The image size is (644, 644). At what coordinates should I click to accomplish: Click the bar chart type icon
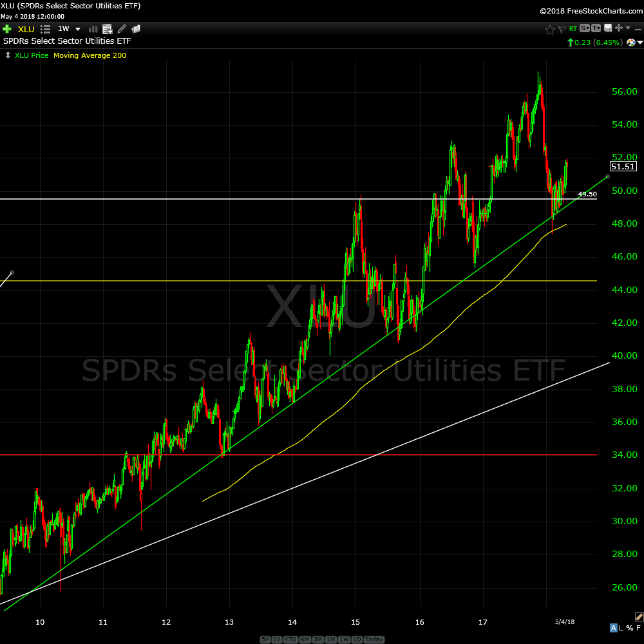[93, 29]
